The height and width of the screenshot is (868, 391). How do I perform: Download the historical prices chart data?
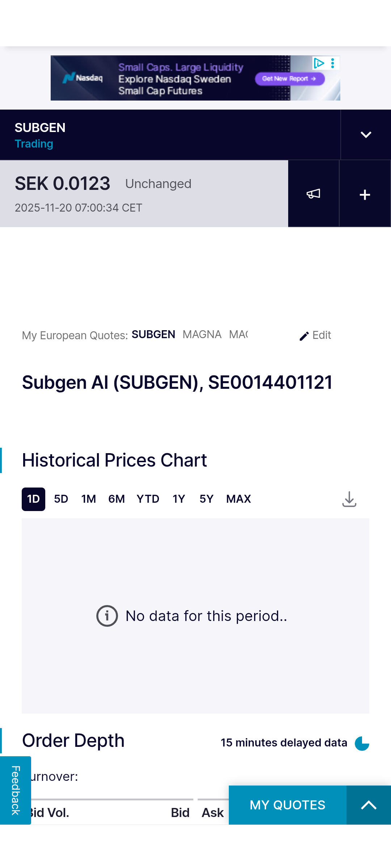(349, 499)
